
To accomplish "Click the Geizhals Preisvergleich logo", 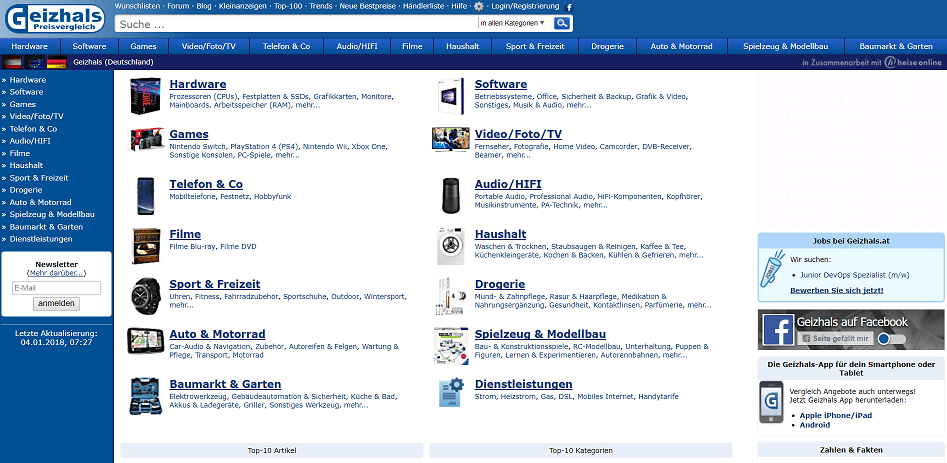I will (55, 19).
